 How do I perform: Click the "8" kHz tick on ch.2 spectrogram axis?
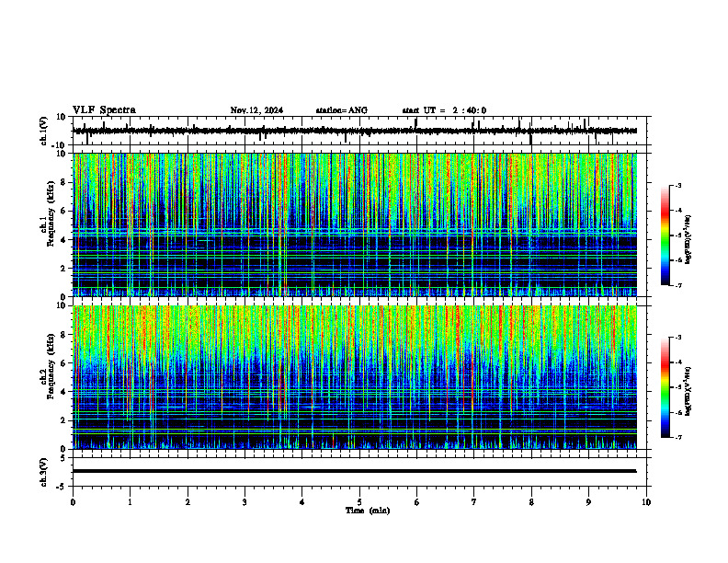coord(63,335)
